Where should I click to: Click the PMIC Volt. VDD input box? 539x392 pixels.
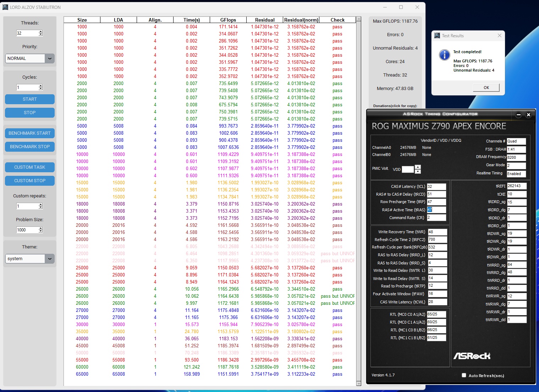[408, 169]
